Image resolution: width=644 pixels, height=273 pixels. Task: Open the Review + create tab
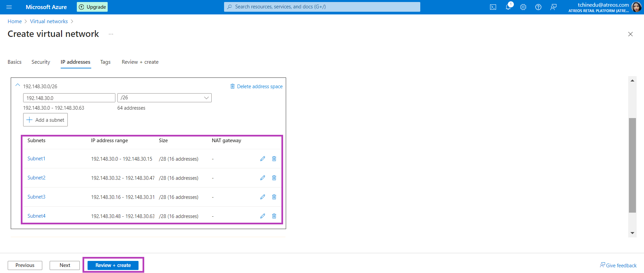coord(140,62)
